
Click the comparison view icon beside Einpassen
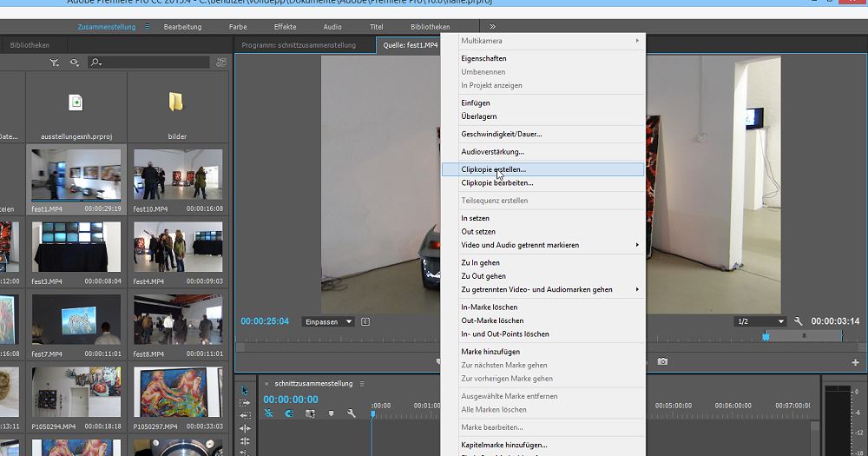pos(365,321)
